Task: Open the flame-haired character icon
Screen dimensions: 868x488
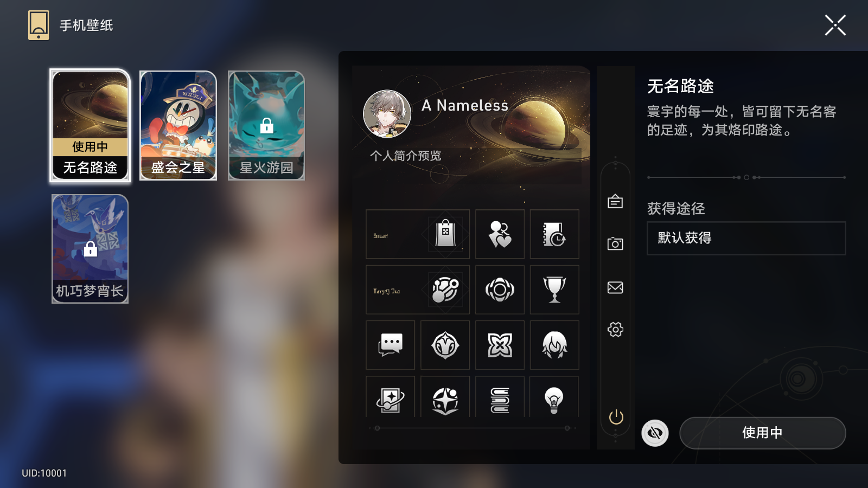Action: [554, 345]
